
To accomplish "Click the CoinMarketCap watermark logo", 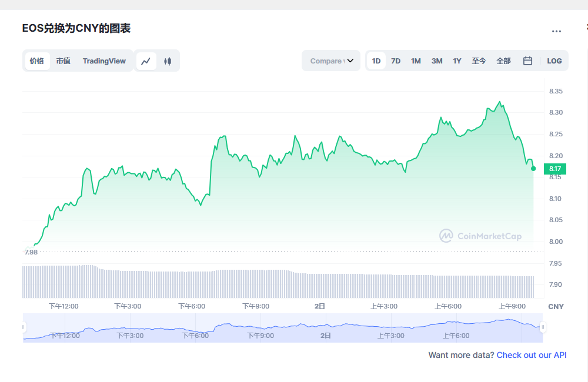I will pos(480,236).
